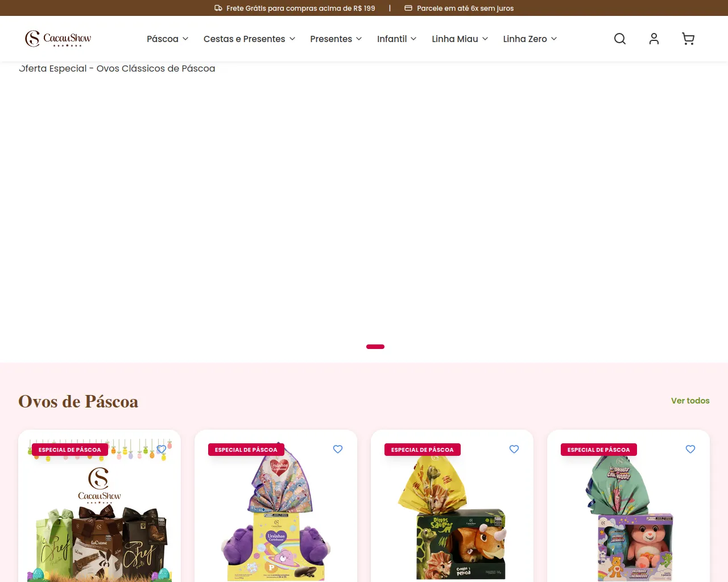Open the Infantil menu item

point(392,39)
